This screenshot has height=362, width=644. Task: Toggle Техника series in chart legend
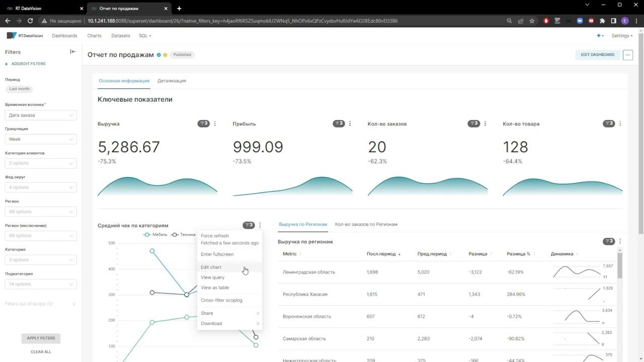pyautogui.click(x=183, y=234)
